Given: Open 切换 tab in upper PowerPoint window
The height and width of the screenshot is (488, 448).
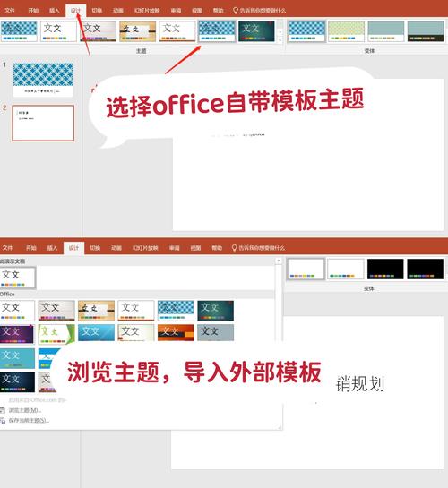Looking at the screenshot, I should pyautogui.click(x=97, y=10).
